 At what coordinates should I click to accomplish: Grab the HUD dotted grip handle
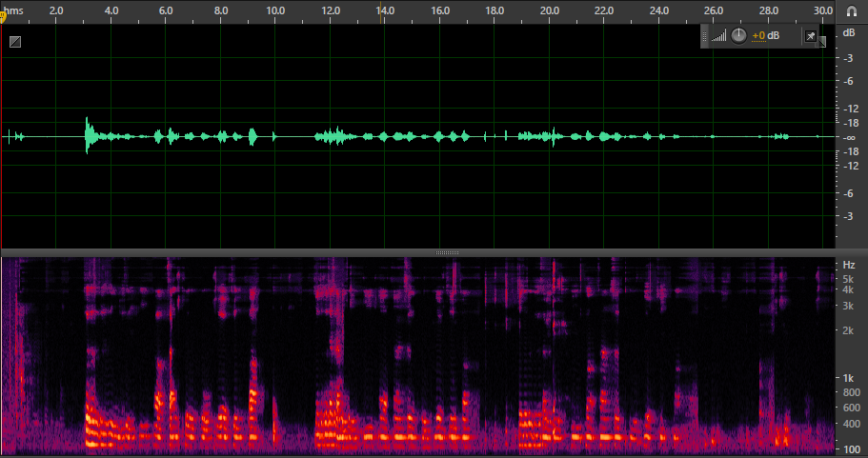click(x=704, y=36)
